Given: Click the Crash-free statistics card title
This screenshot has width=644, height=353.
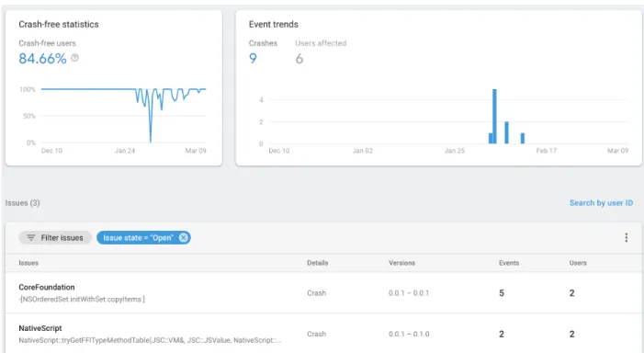Looking at the screenshot, I should pos(59,24).
